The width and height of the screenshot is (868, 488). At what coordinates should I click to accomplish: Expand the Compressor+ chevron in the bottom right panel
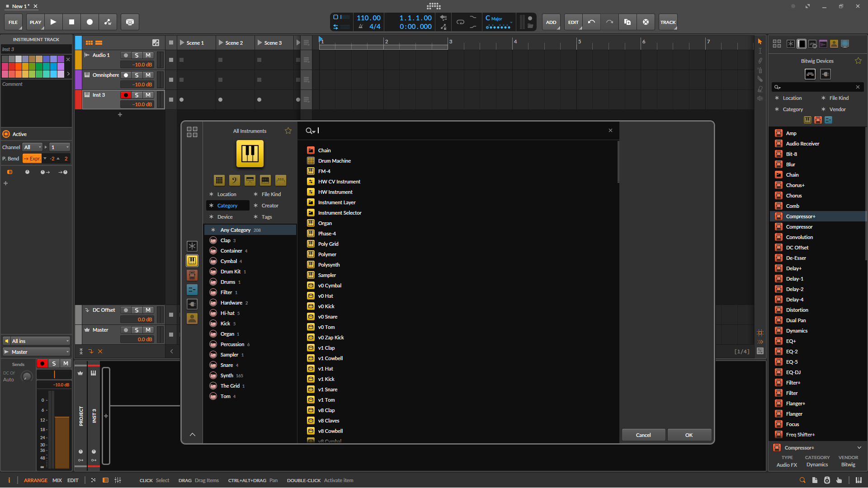click(x=859, y=447)
